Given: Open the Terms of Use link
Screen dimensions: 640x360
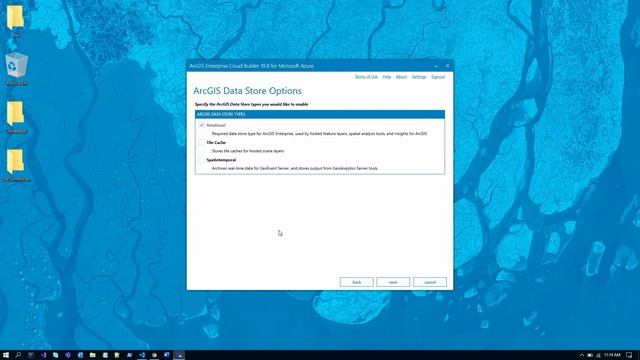Looking at the screenshot, I should coord(366,77).
